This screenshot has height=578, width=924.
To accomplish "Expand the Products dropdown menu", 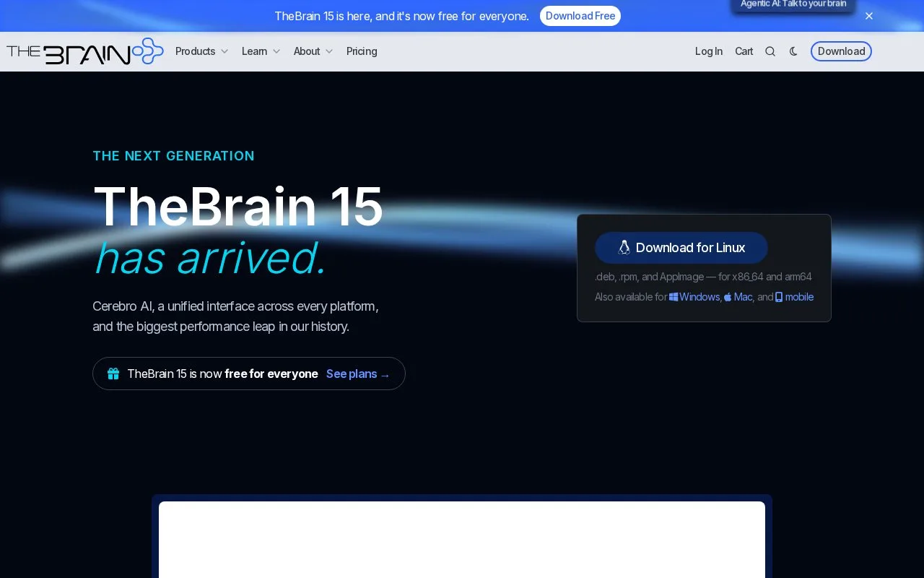I will 202,51.
